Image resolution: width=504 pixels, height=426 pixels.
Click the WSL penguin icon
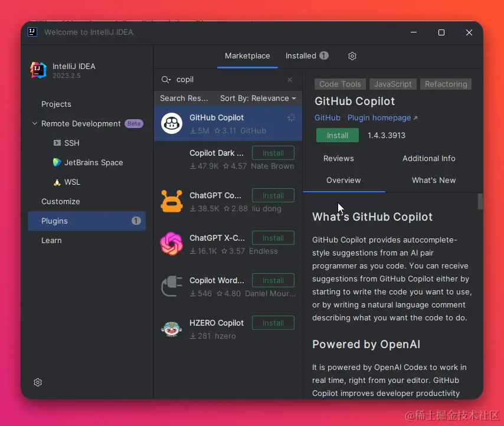[57, 182]
